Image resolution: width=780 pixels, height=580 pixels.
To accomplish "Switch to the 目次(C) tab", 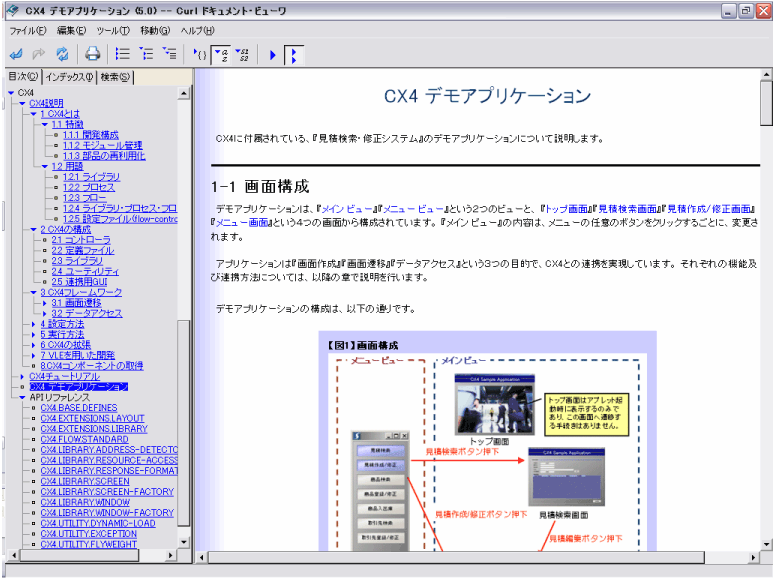I will tap(23, 77).
